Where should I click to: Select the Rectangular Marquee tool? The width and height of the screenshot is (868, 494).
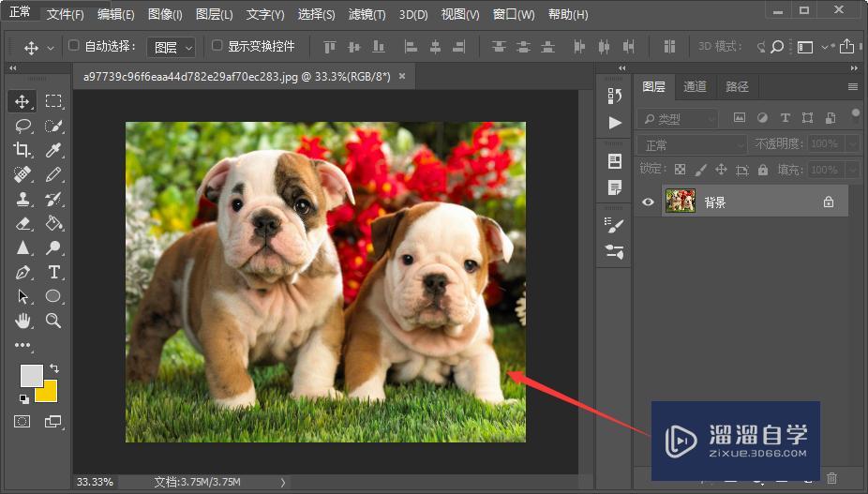pos(53,101)
